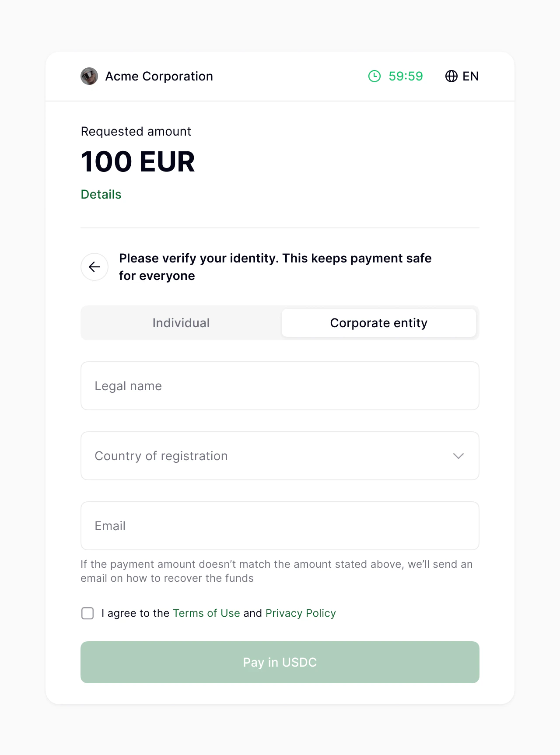Focus the Legal name input field
Image resolution: width=560 pixels, height=755 pixels.
[x=280, y=386]
